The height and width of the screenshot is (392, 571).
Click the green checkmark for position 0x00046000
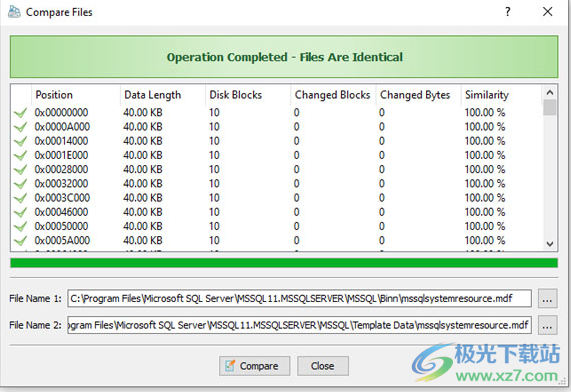(x=21, y=212)
